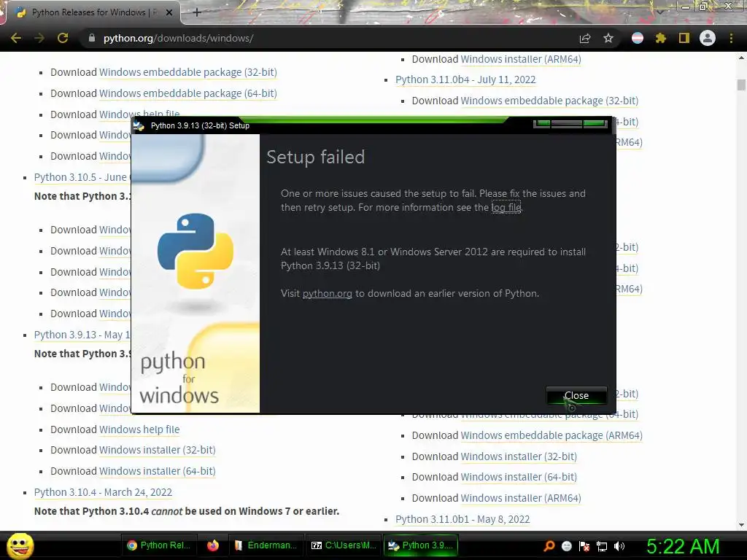Open the Chrome profile avatar

[708, 38]
